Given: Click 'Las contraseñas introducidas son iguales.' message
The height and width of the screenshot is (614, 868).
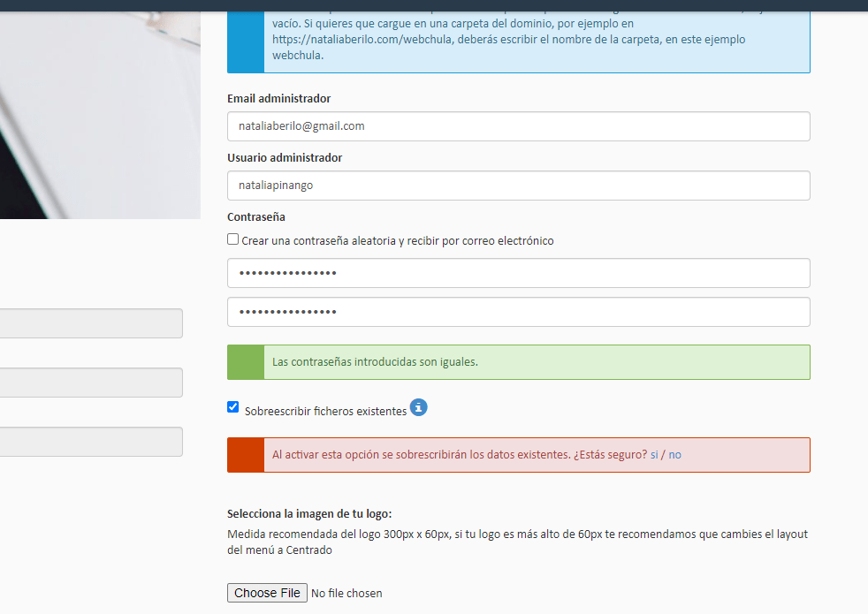Looking at the screenshot, I should [375, 361].
